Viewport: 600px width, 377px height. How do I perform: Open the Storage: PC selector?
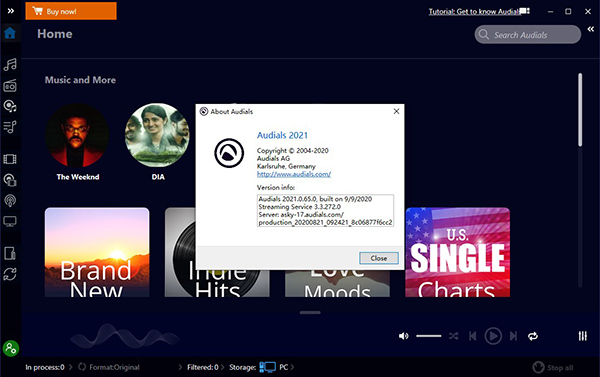click(x=262, y=367)
